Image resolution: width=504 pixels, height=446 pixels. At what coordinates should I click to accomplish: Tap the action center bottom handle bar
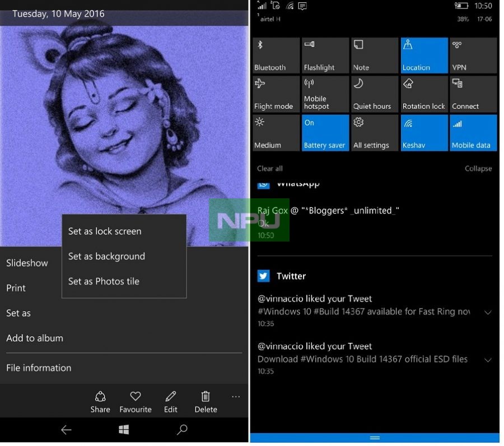point(375,438)
